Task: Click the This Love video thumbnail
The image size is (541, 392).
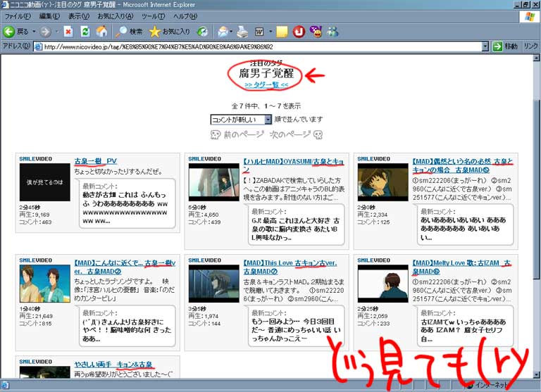Action: click(214, 284)
